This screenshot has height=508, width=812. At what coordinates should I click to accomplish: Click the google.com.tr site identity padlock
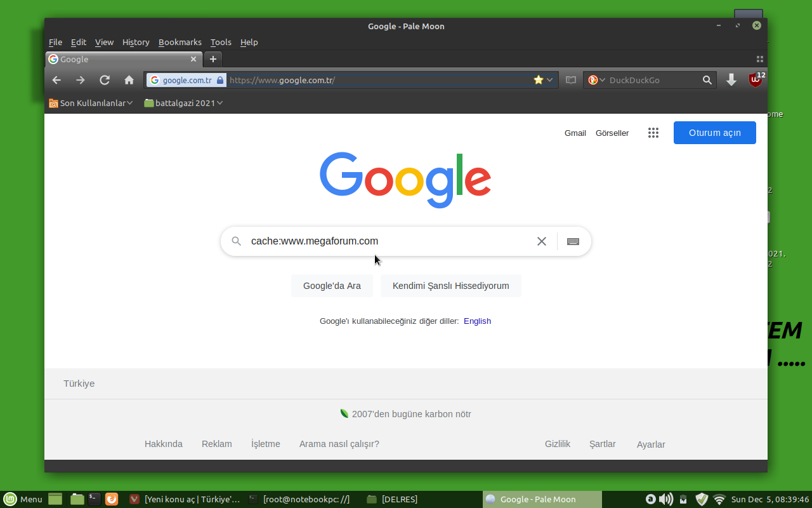tap(220, 80)
